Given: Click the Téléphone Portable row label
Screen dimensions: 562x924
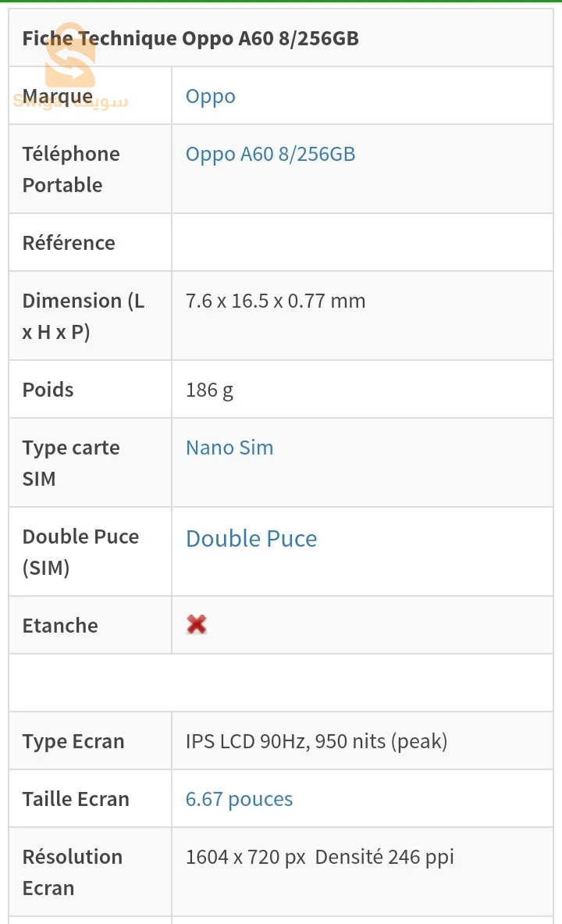Looking at the screenshot, I should point(71,169).
